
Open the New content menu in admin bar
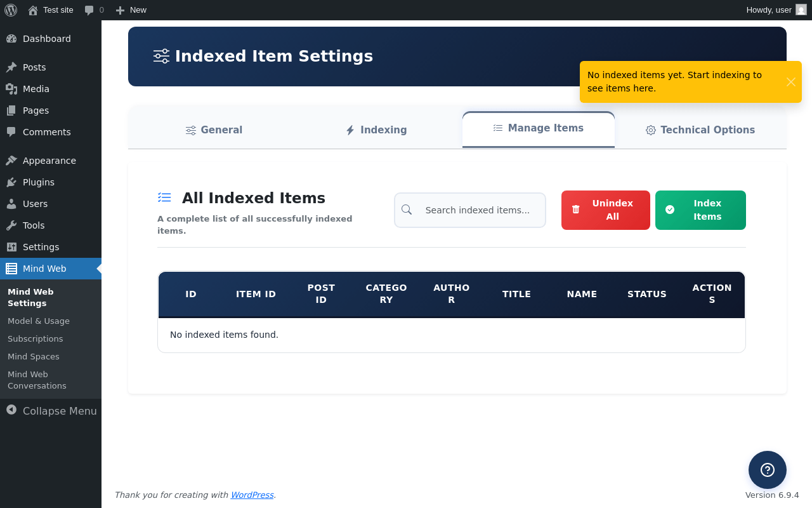[x=131, y=10]
